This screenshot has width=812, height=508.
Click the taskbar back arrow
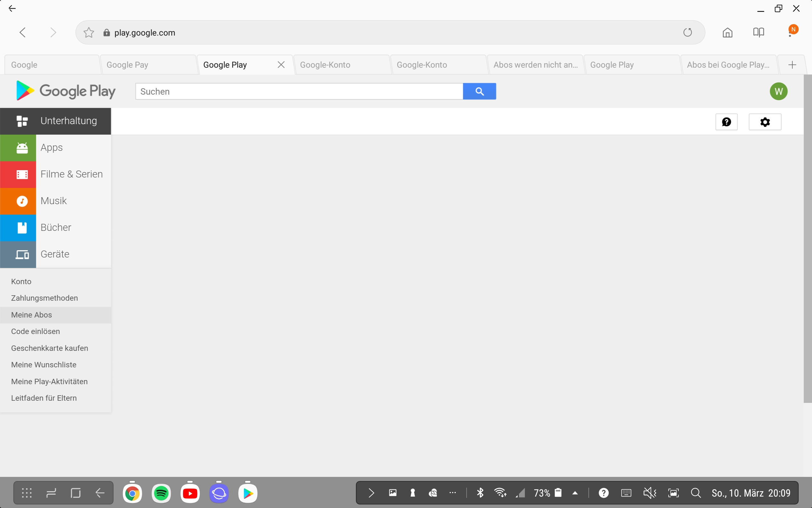coord(100,493)
